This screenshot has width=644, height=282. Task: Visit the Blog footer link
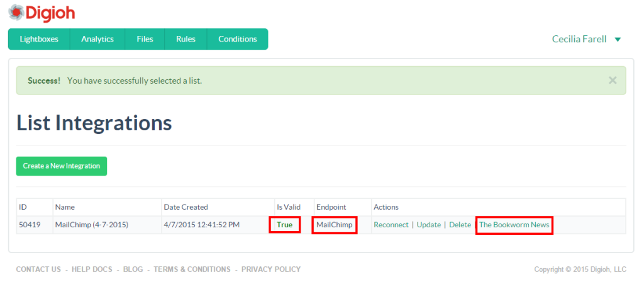coord(133,269)
